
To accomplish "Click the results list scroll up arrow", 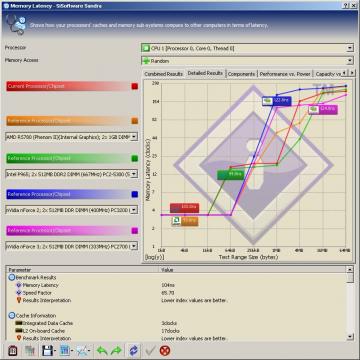I will tap(350, 269).
